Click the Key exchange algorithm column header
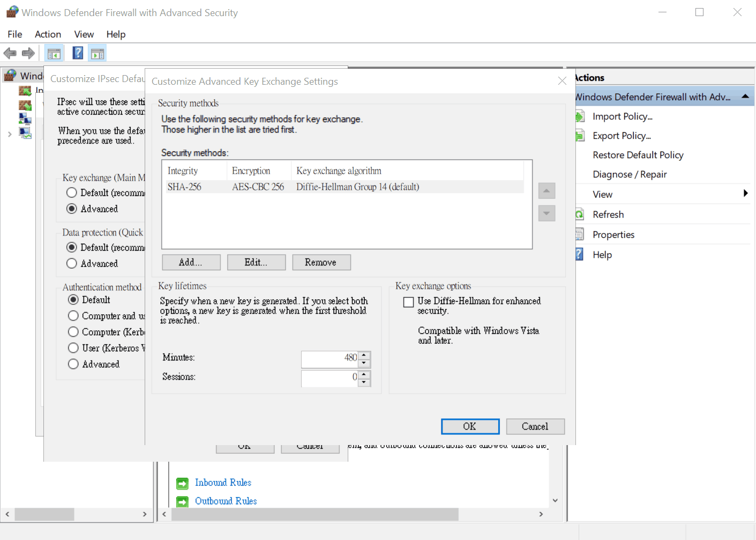Image resolution: width=756 pixels, height=540 pixels. point(407,171)
